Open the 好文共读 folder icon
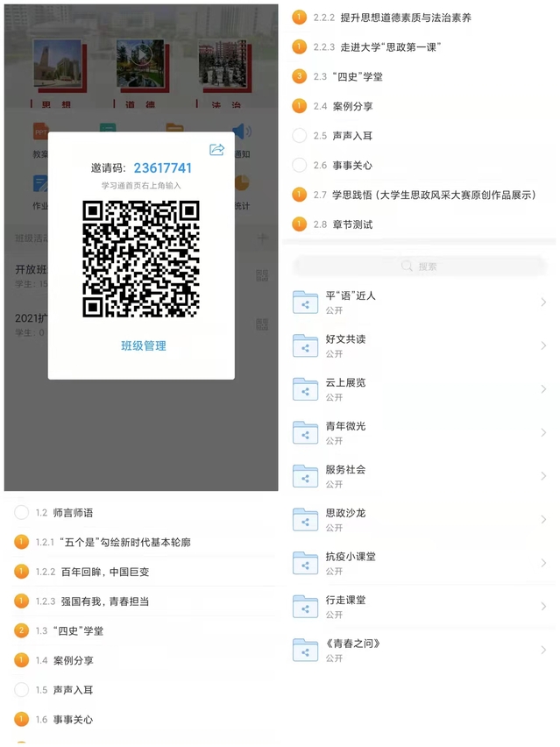Viewport: 560px width, 747px height. (305, 345)
